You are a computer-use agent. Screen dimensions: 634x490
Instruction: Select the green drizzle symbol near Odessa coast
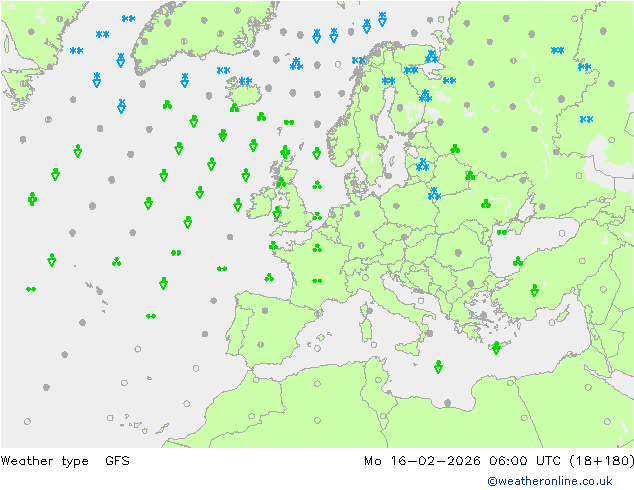[x=502, y=232]
